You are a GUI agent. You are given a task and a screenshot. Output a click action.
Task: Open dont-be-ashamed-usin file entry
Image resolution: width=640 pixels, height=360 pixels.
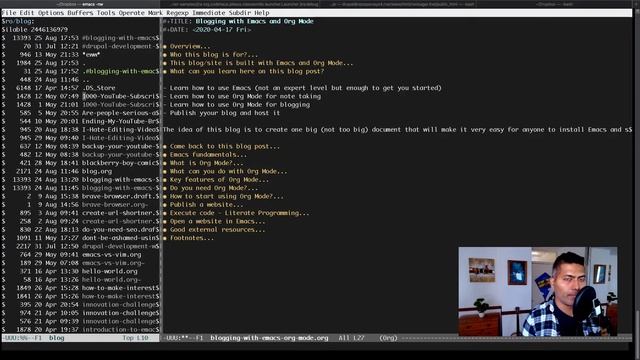(x=120, y=238)
